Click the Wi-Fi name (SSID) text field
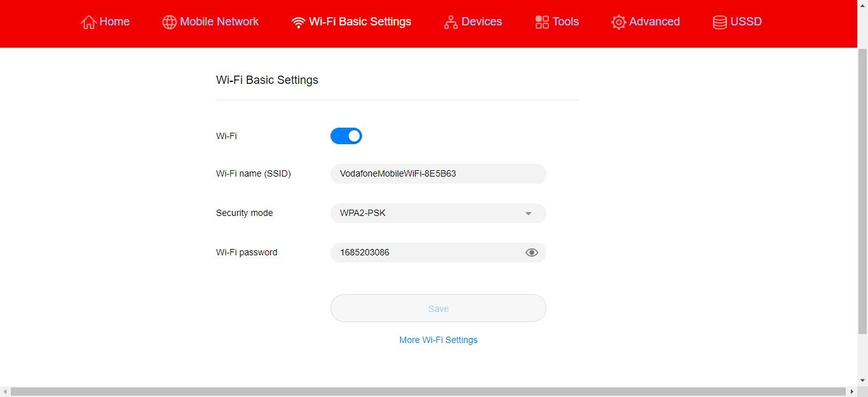868x397 pixels. pos(438,173)
